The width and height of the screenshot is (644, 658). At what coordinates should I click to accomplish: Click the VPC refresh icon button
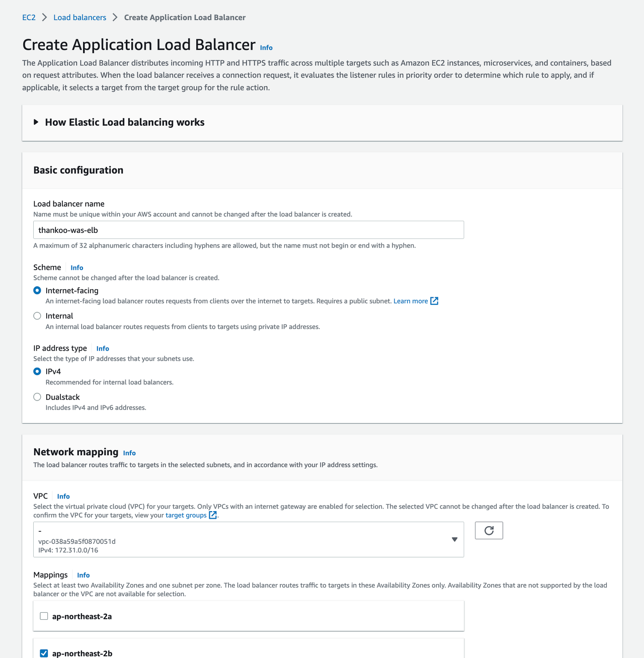pos(489,530)
